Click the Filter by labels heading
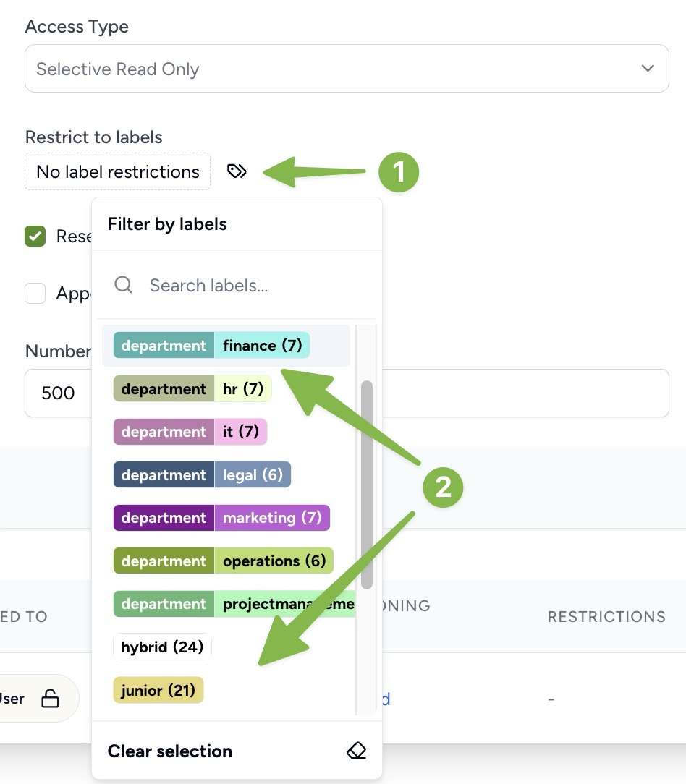This screenshot has height=784, width=686. coord(167,224)
